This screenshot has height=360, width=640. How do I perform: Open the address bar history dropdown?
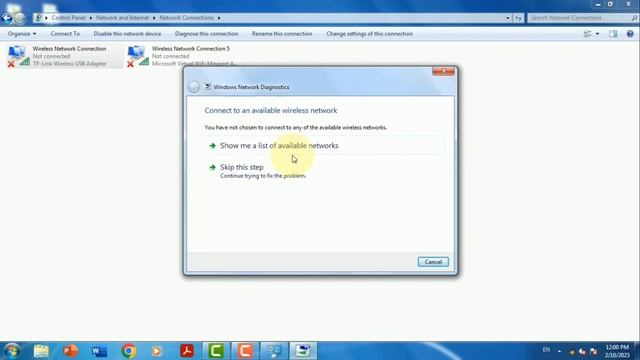(508, 18)
